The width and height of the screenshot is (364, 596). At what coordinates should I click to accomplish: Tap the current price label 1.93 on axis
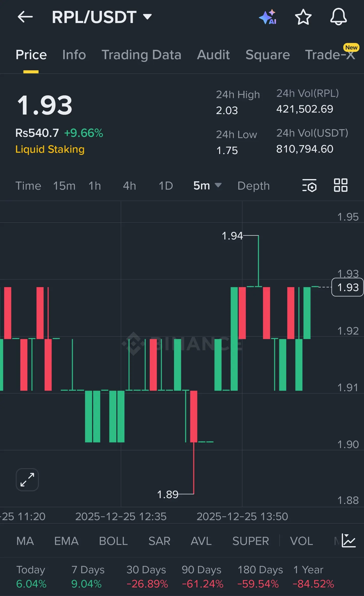348,287
